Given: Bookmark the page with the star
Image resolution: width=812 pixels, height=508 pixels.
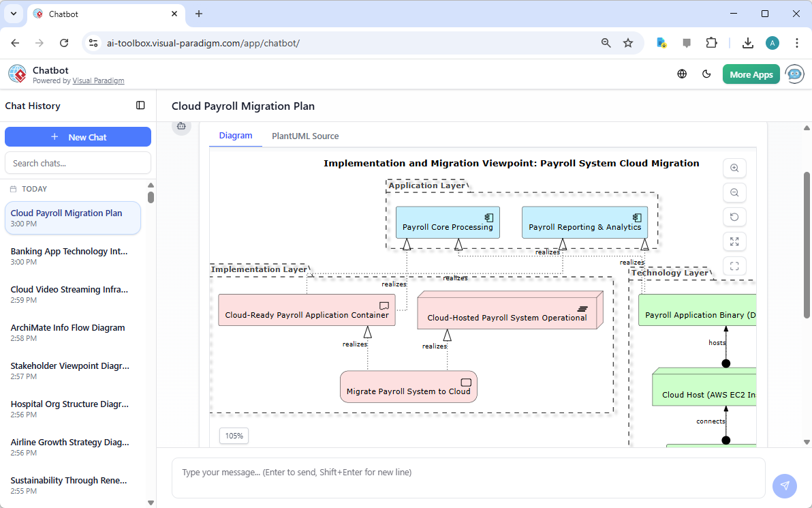Looking at the screenshot, I should (x=627, y=42).
